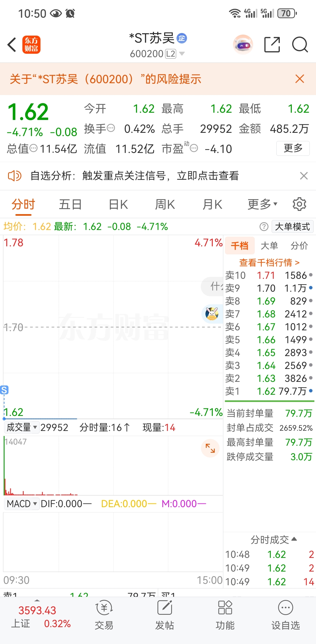The width and height of the screenshot is (316, 644).
Task: Open the 发帖 post icon
Action: tap(164, 616)
